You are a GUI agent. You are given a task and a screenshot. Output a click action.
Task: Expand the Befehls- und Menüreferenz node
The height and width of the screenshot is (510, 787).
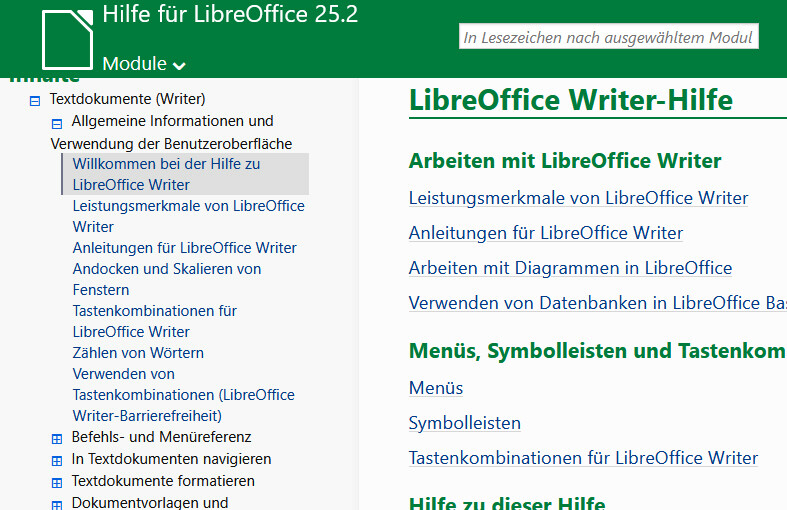click(x=57, y=438)
